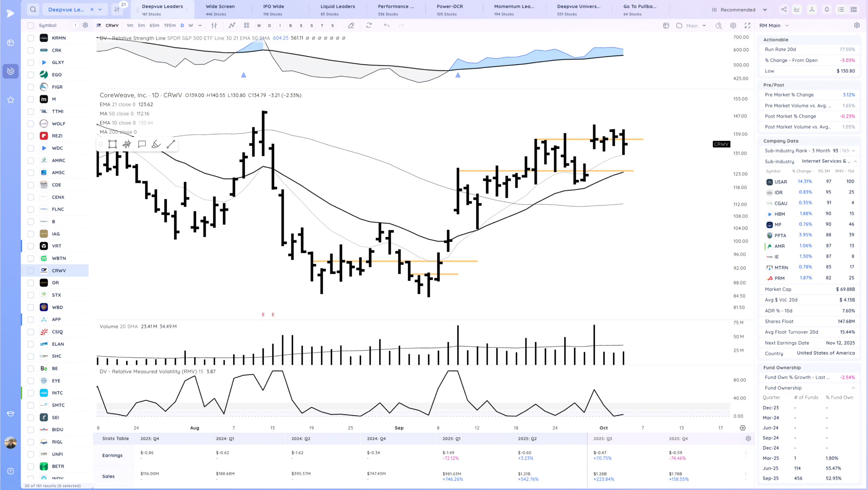The height and width of the screenshot is (490, 868).
Task: Select the trend line drawing tool
Action: click(171, 144)
